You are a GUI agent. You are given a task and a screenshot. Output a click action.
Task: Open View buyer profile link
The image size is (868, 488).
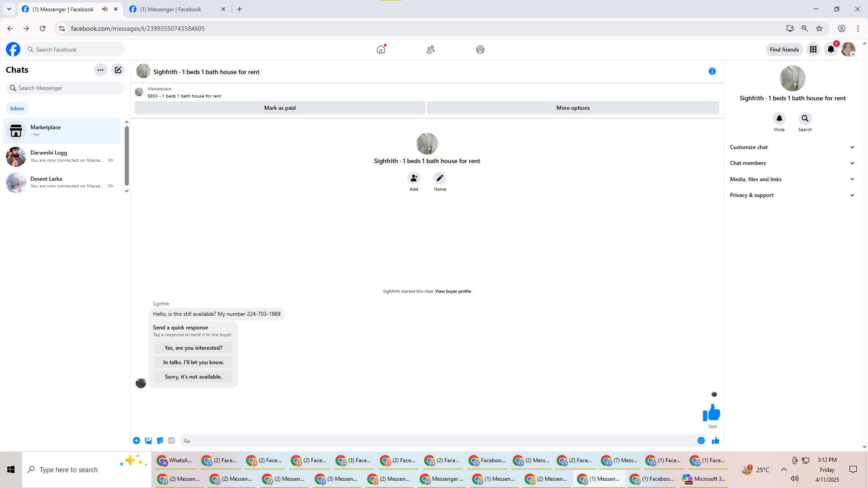pos(453,291)
